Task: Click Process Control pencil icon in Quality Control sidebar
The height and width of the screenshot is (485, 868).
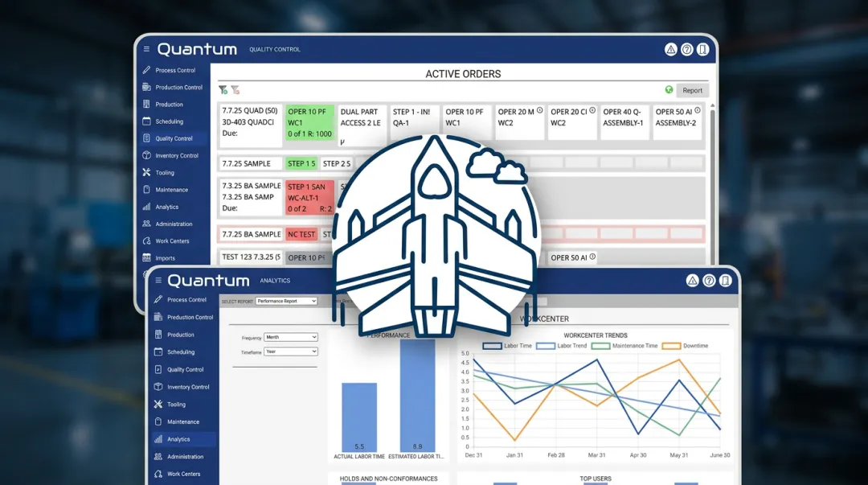Action: point(146,70)
